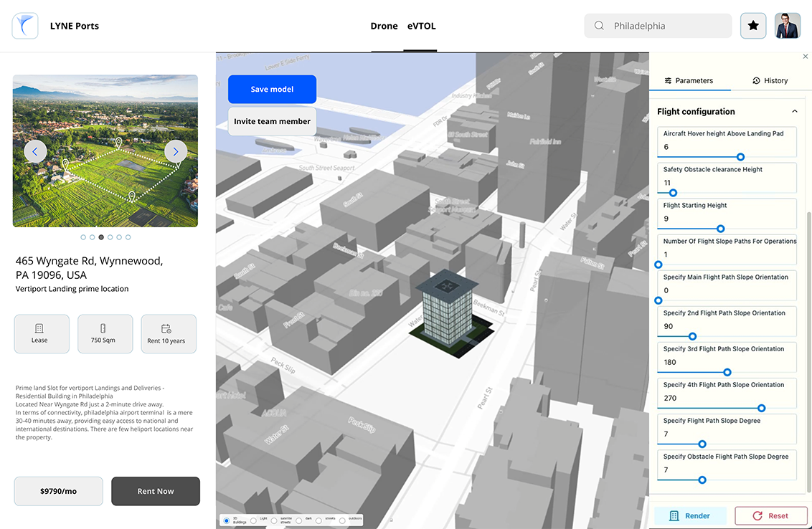Viewport: 812px width, 529px height.
Task: Click the Philadelphia search field
Action: point(658,26)
